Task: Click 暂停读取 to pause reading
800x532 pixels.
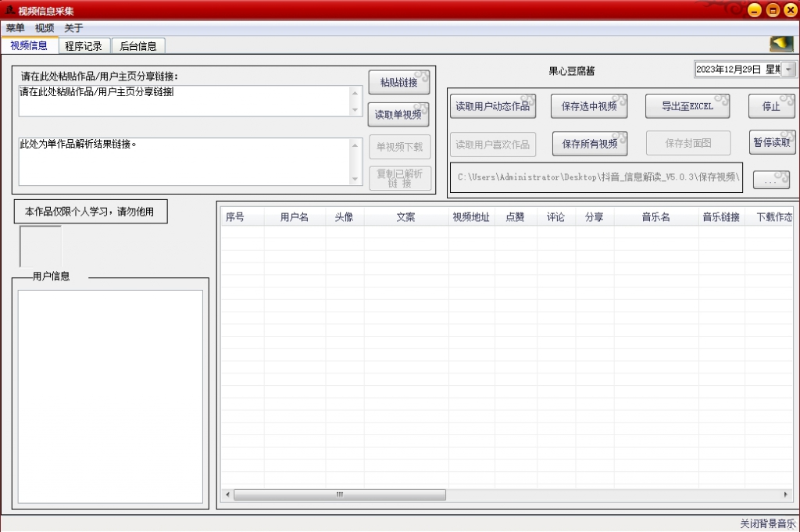Action: pos(772,142)
